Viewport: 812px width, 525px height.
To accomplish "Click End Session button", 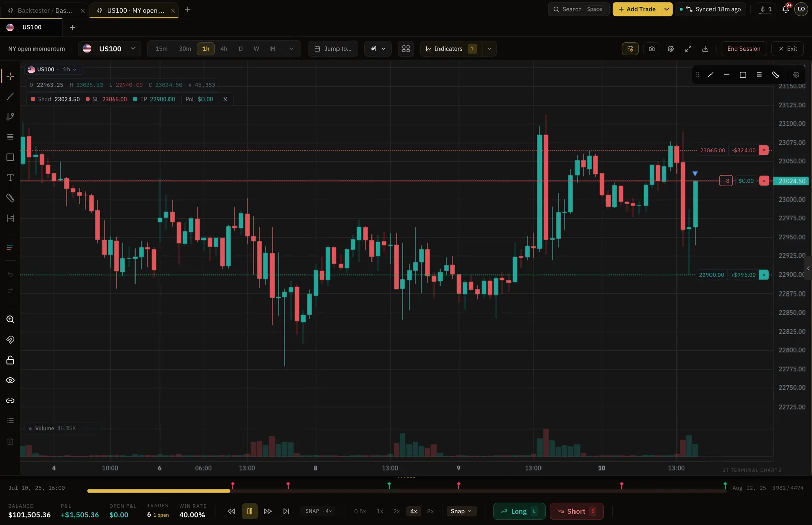I will point(743,49).
